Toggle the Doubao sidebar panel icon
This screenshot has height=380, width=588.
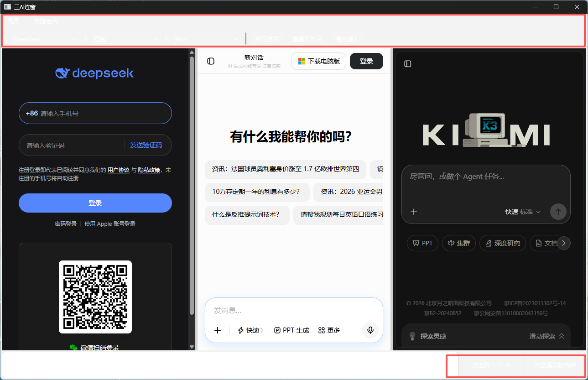(x=211, y=61)
